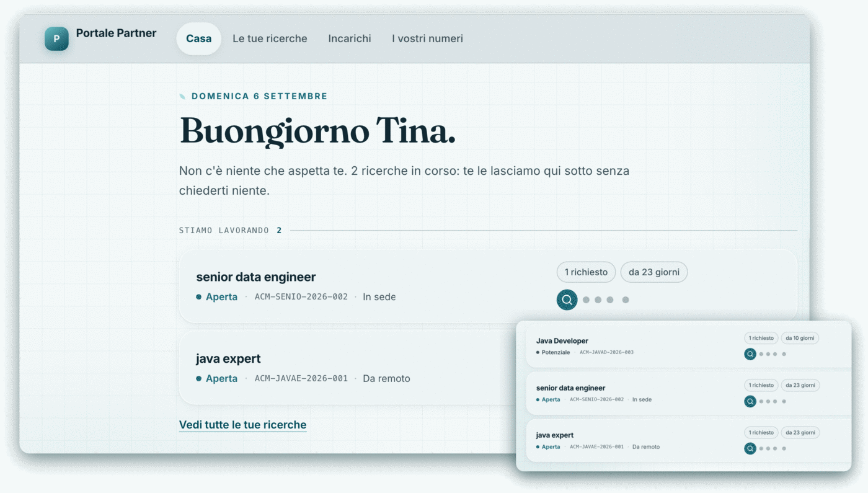
Task: Open java expert title in the floating panel
Action: point(555,435)
